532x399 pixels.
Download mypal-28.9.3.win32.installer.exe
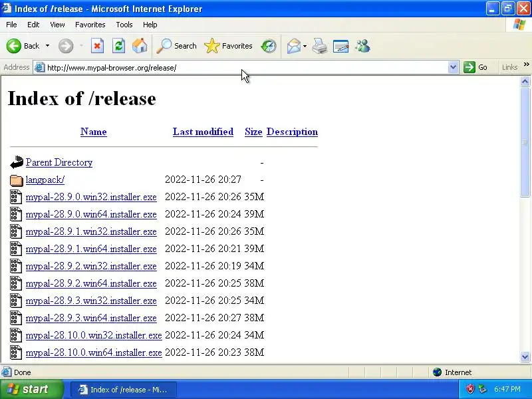[91, 301]
